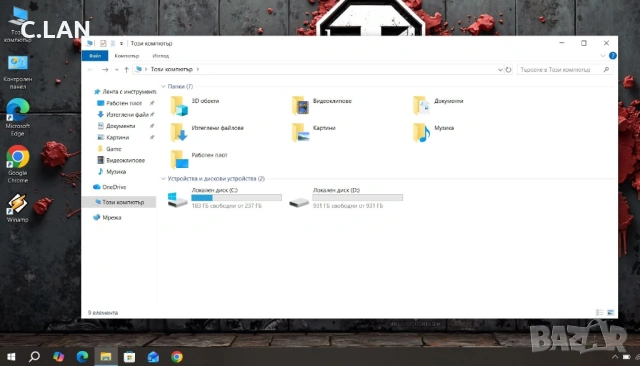This screenshot has width=640, height=366.
Task: Select OneDrive in navigation pane
Action: pyautogui.click(x=109, y=187)
